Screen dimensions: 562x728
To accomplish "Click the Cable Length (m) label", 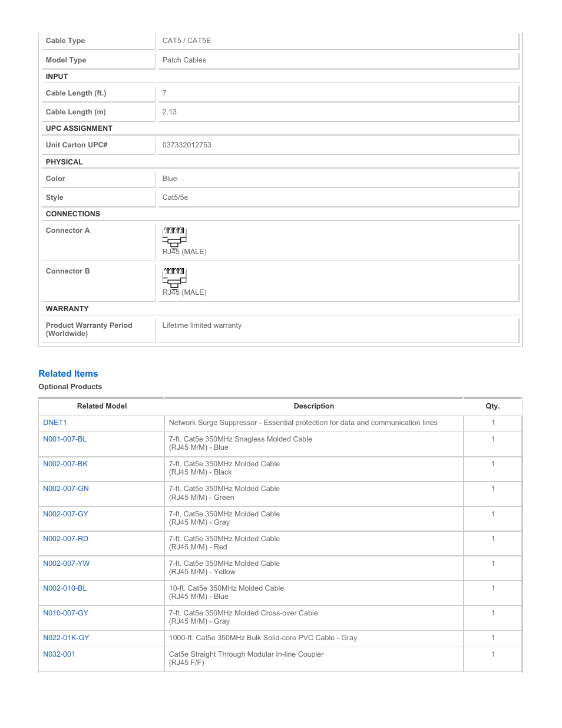I will point(76,112).
